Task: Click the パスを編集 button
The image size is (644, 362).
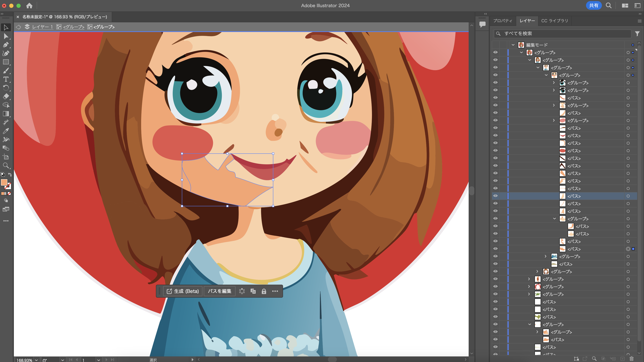Action: coord(219,291)
